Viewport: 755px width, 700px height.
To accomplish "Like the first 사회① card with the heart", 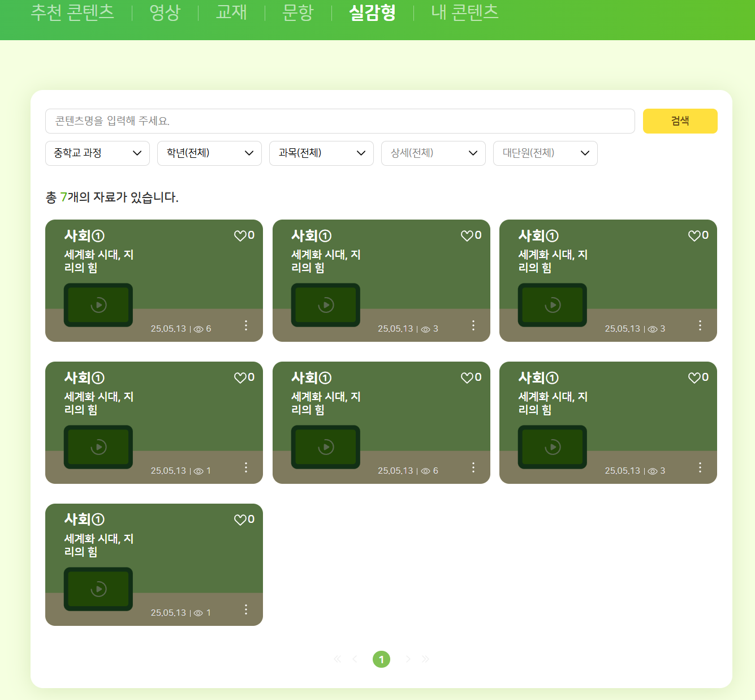I will 240,236.
